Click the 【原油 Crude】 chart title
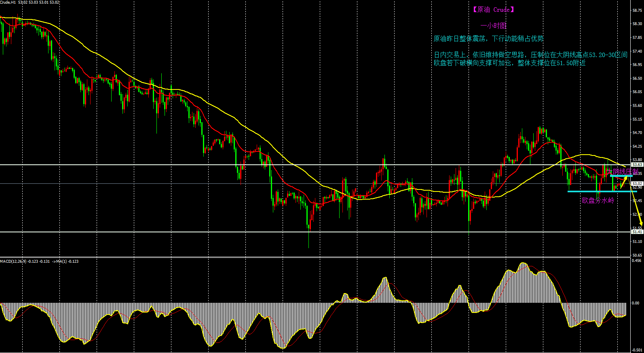 [493, 10]
